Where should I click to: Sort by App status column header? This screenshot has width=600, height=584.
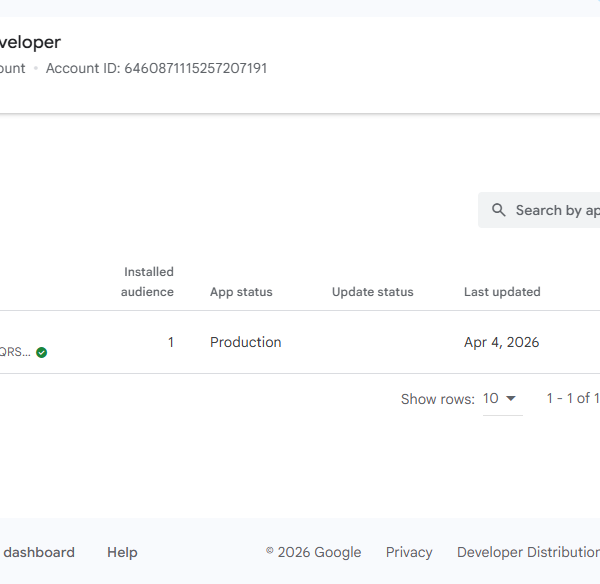tap(241, 292)
